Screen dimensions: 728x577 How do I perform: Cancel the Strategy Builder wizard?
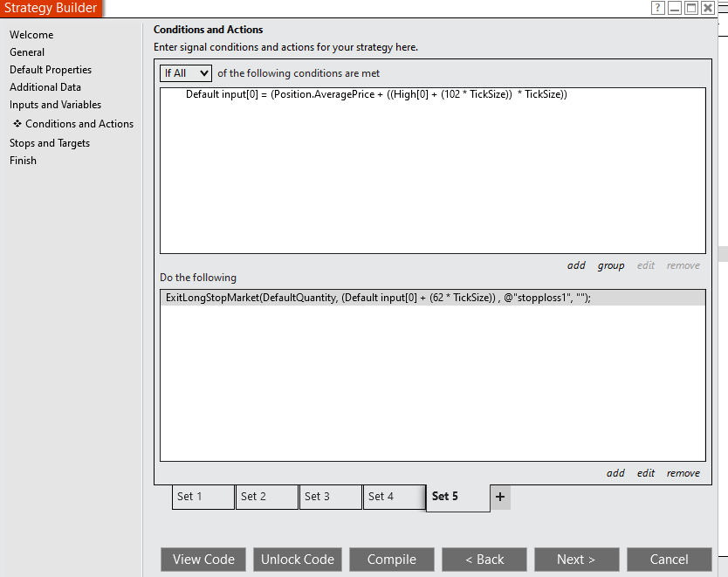pyautogui.click(x=669, y=560)
